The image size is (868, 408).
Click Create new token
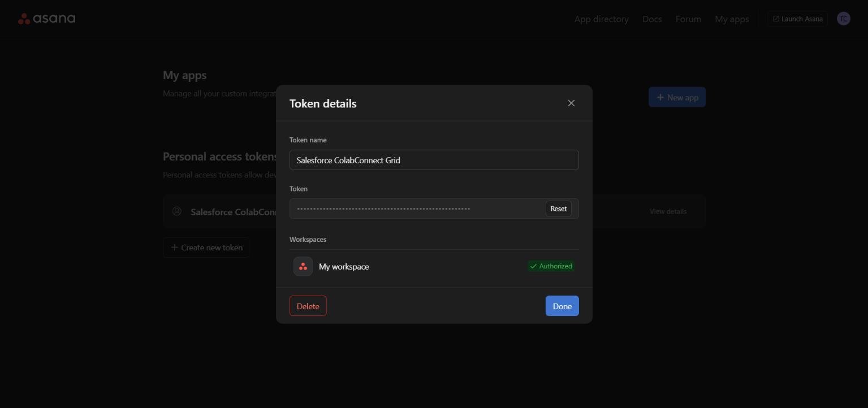coord(206,248)
